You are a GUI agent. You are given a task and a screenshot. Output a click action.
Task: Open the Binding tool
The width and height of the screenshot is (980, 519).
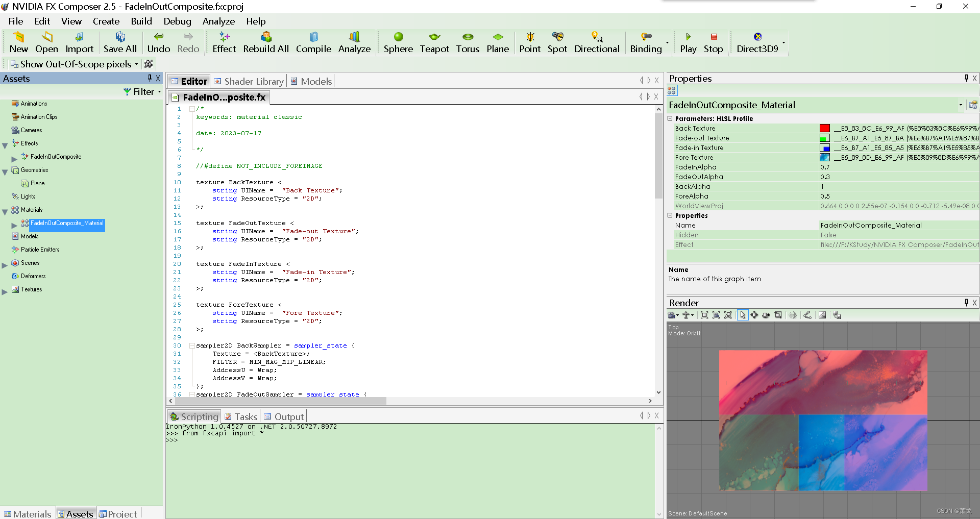pos(646,42)
